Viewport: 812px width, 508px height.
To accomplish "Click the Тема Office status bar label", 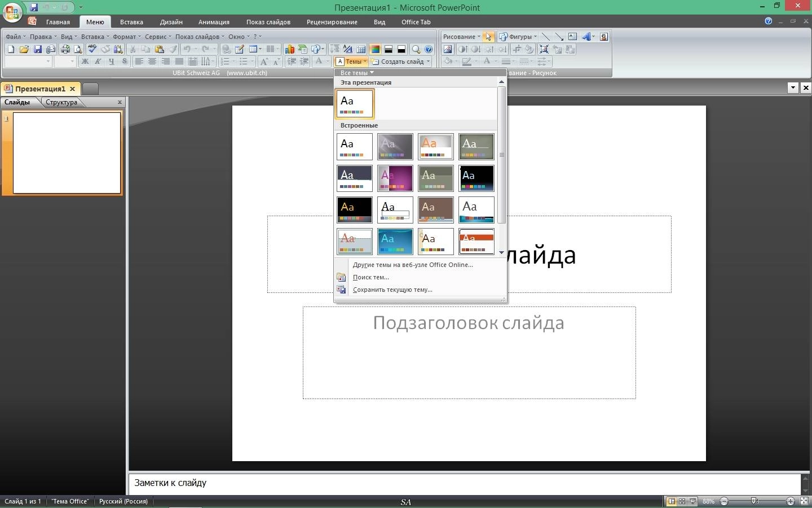I will [70, 501].
